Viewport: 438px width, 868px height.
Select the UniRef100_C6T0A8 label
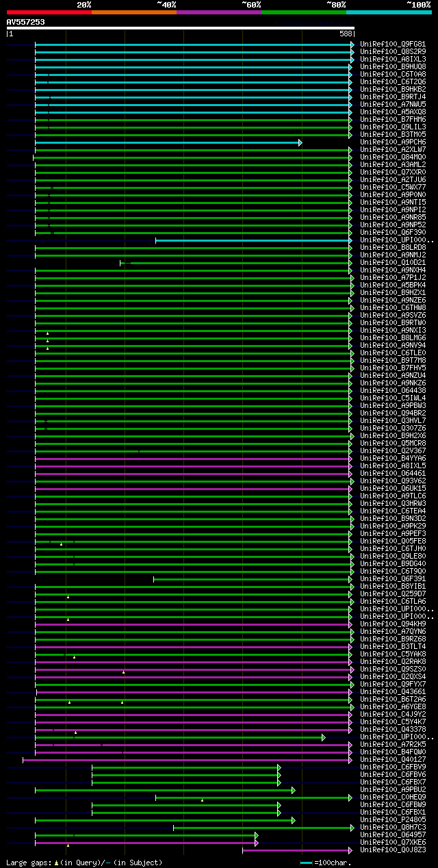tap(393, 74)
